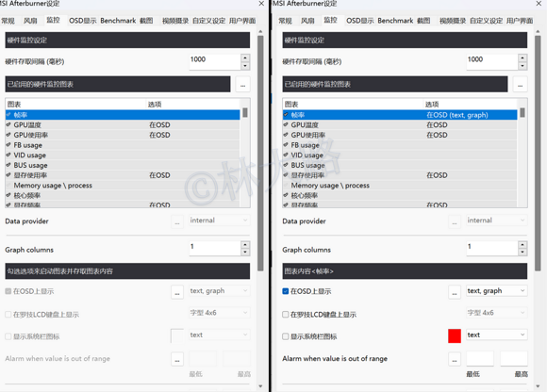
Task: Select 用户界面 tab in right window
Action: click(x=520, y=21)
